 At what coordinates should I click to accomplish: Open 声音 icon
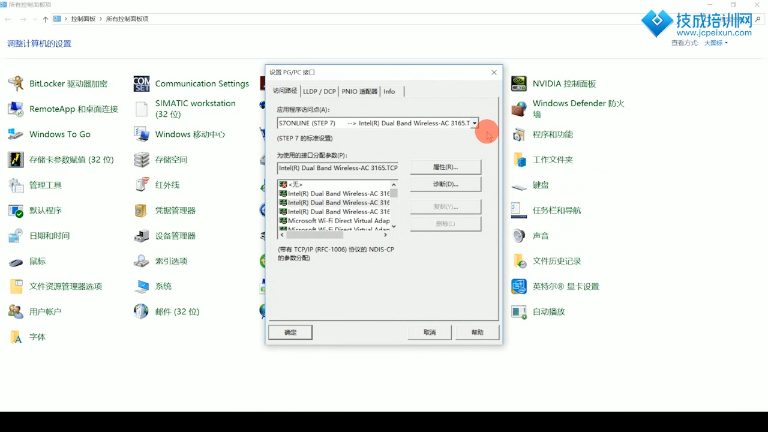point(519,236)
